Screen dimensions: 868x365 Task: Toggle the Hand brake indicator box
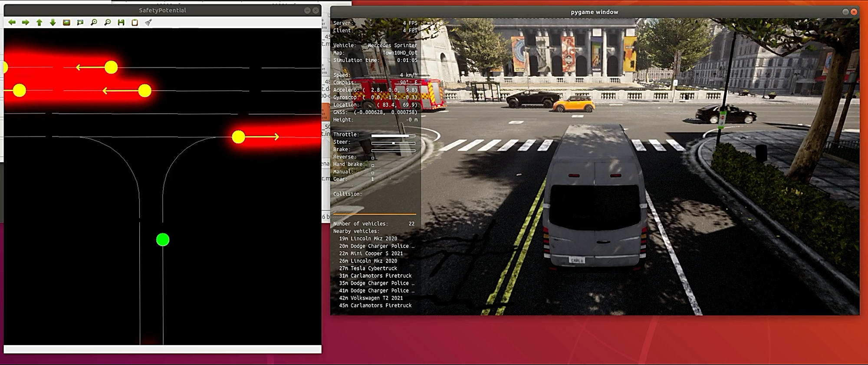pyautogui.click(x=373, y=165)
